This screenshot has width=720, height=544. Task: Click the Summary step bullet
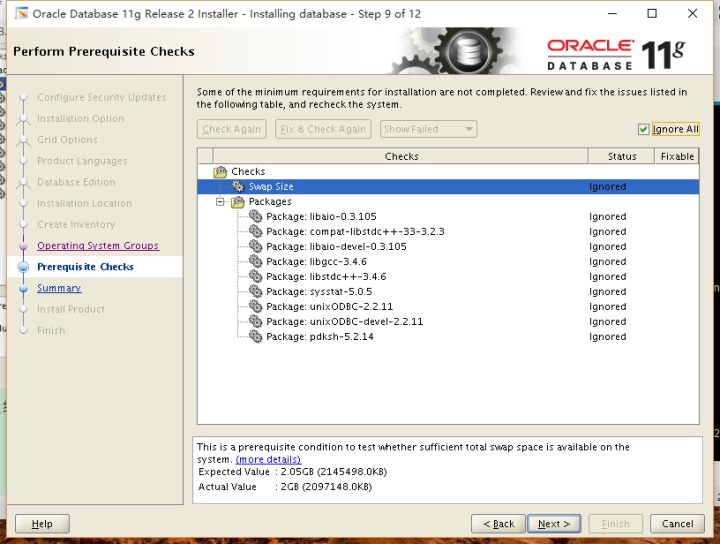23,288
